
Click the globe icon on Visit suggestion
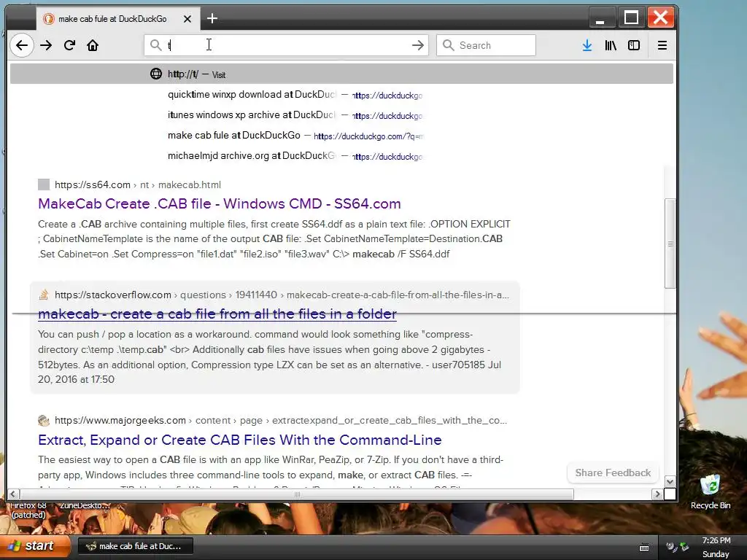(x=156, y=74)
